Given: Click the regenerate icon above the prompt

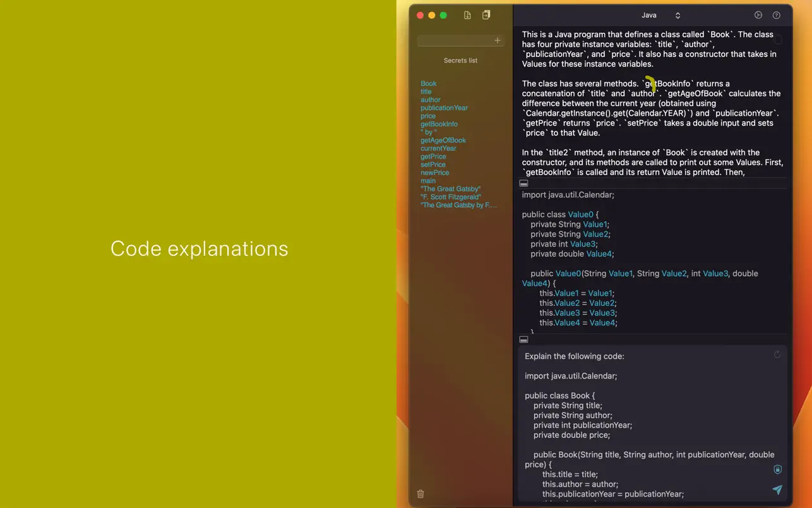Looking at the screenshot, I should point(777,354).
